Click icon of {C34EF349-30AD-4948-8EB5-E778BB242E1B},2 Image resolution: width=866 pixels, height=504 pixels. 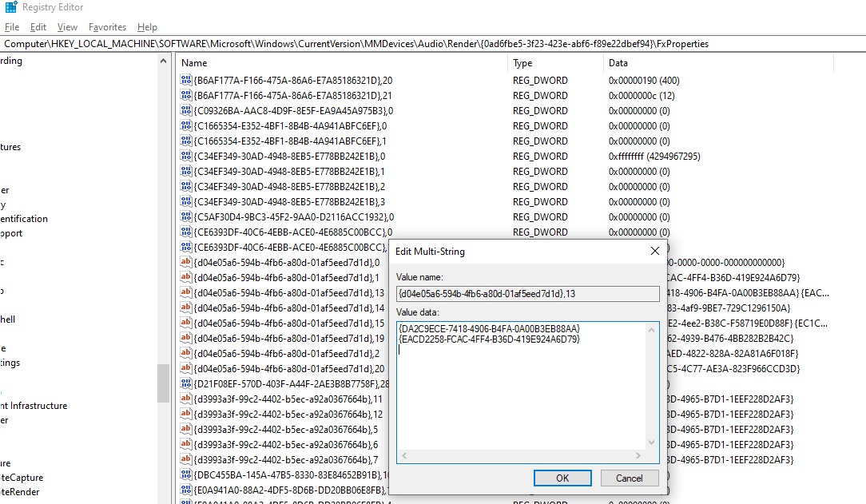point(186,187)
